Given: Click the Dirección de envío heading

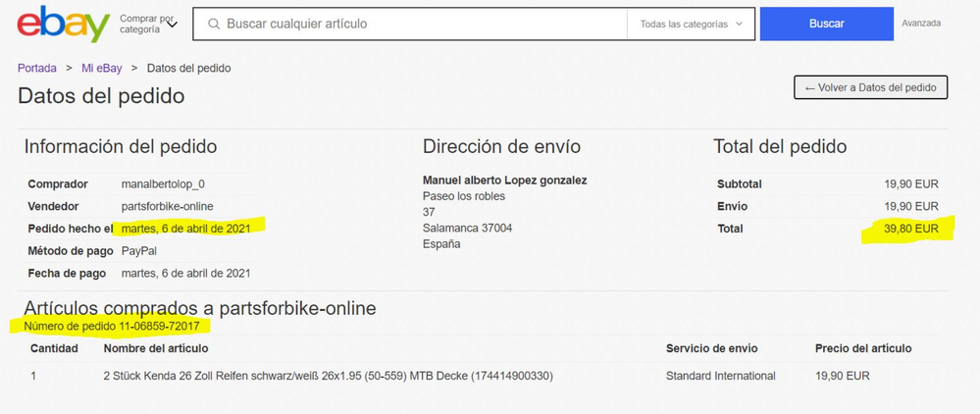Looking at the screenshot, I should point(501,147).
